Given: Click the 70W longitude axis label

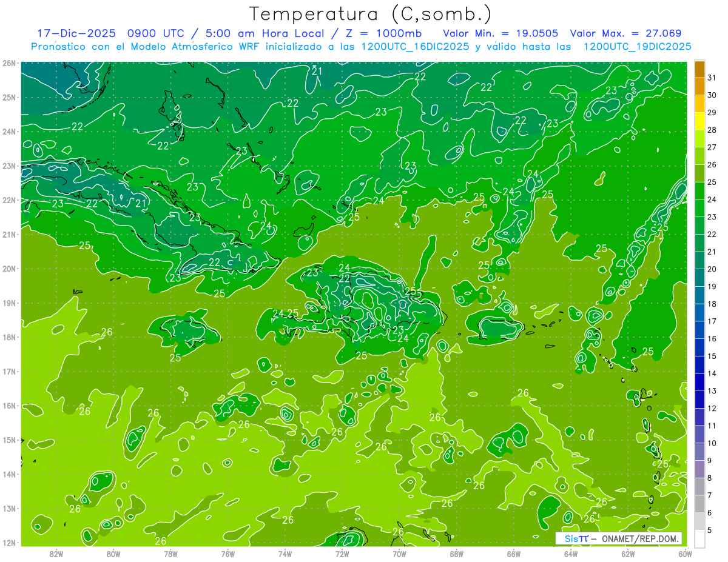Looking at the screenshot, I should point(399,554).
